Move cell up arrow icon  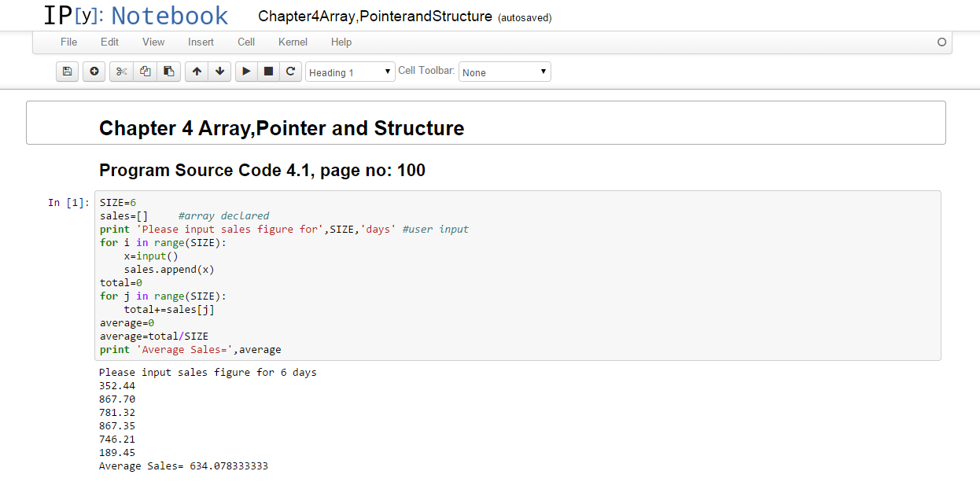[197, 72]
